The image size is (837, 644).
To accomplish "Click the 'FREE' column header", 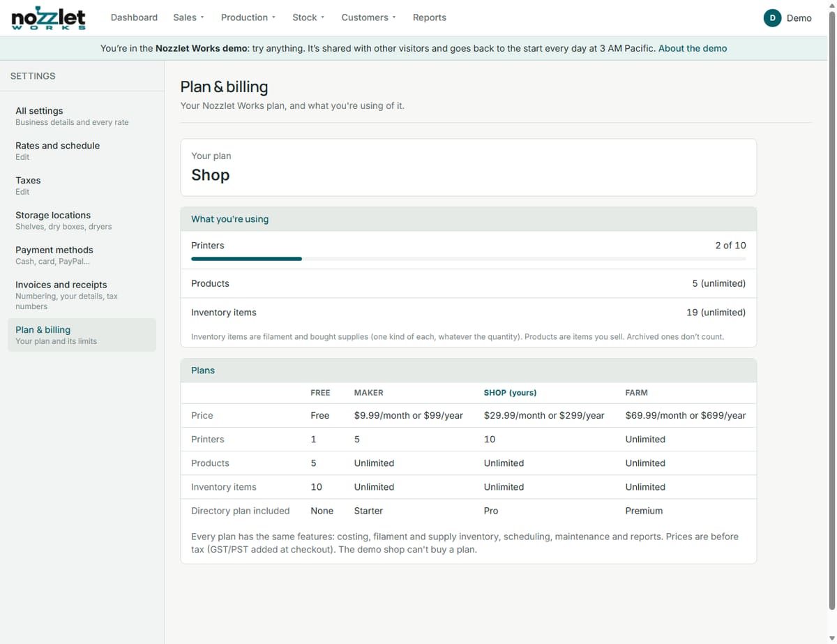I will (x=320, y=393).
